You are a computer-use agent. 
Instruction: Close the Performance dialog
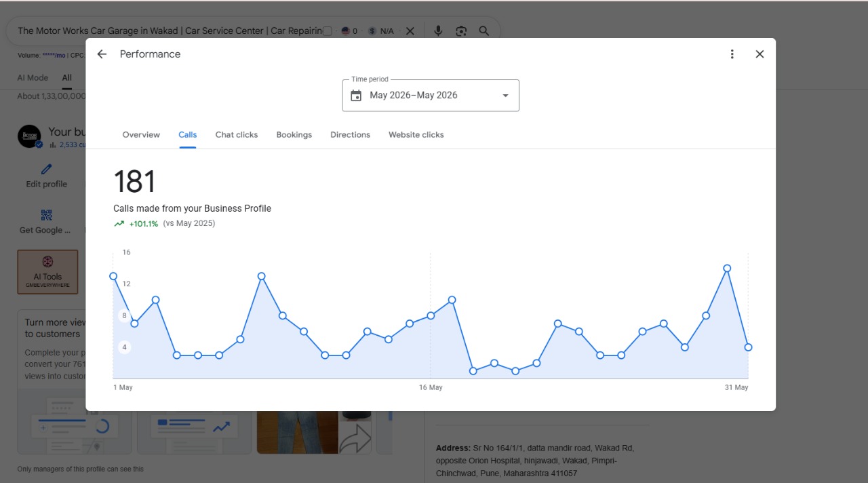coord(759,54)
